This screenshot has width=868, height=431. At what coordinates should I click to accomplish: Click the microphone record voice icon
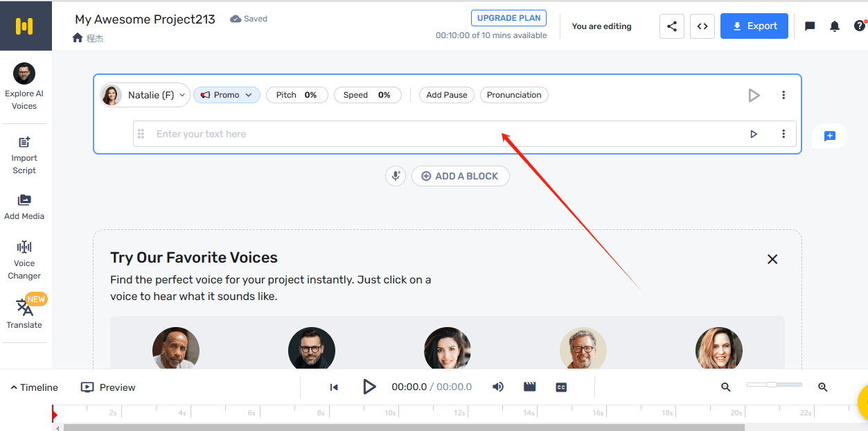(x=396, y=176)
